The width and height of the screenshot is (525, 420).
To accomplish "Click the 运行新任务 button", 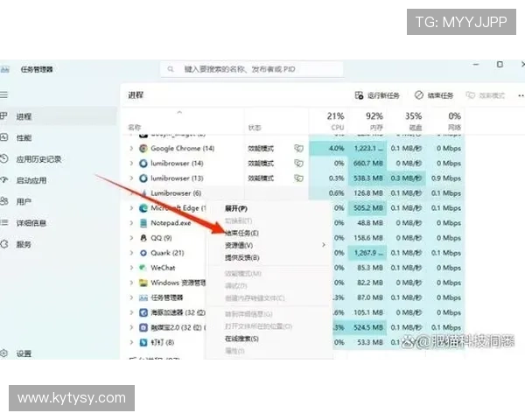I will (x=377, y=95).
